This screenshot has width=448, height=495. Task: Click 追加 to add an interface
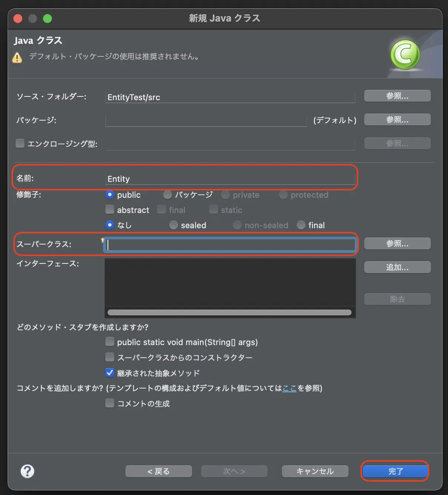coord(397,267)
